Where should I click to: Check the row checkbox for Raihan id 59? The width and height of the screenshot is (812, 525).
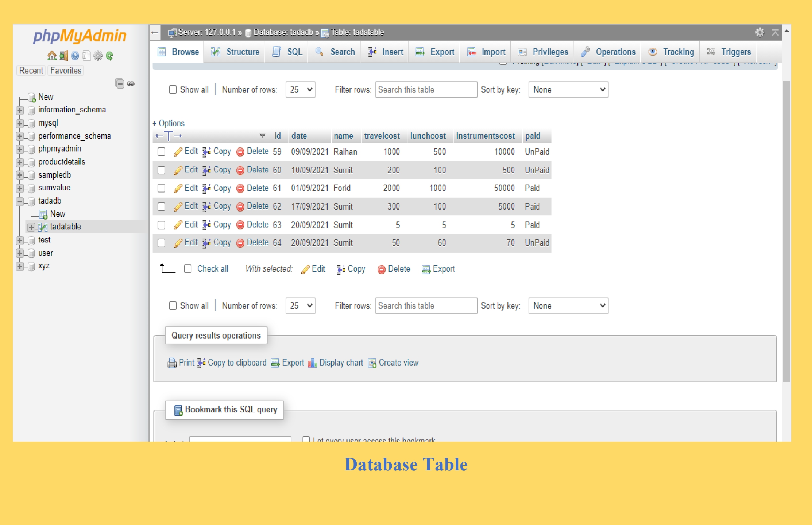[161, 152]
